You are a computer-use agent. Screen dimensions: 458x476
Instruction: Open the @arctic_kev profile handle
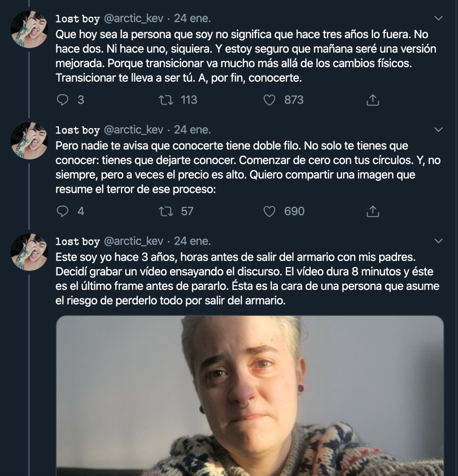[135, 17]
